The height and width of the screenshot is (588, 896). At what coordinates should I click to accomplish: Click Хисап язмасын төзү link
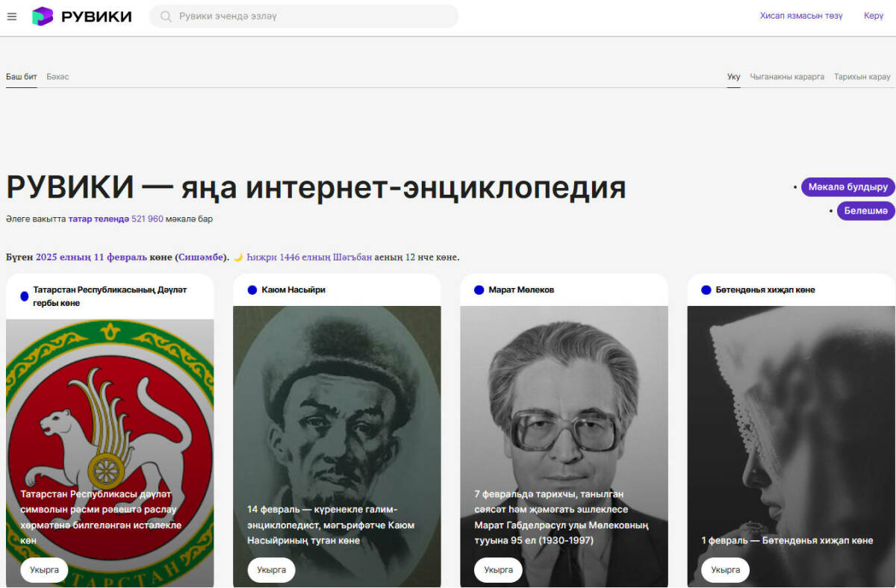point(801,16)
